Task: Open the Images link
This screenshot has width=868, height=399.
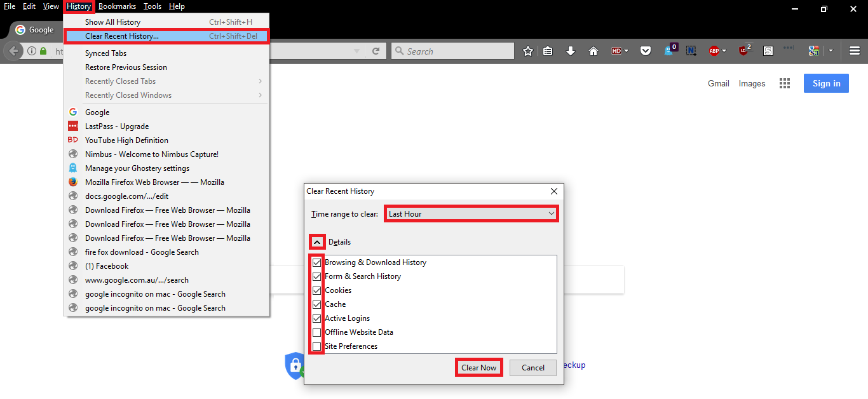Action: pos(752,83)
